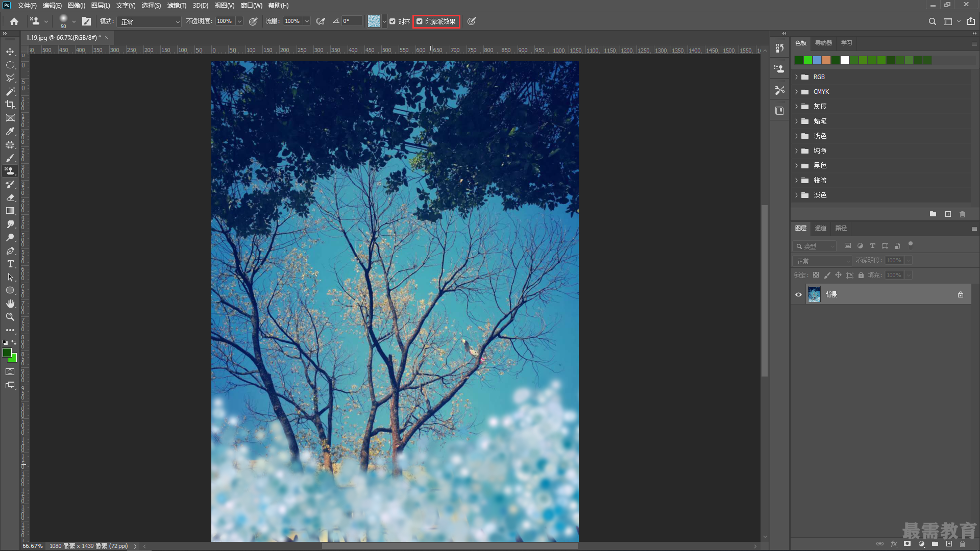This screenshot has height=551, width=980.
Task: Select the Hand tool
Action: coord(10,304)
